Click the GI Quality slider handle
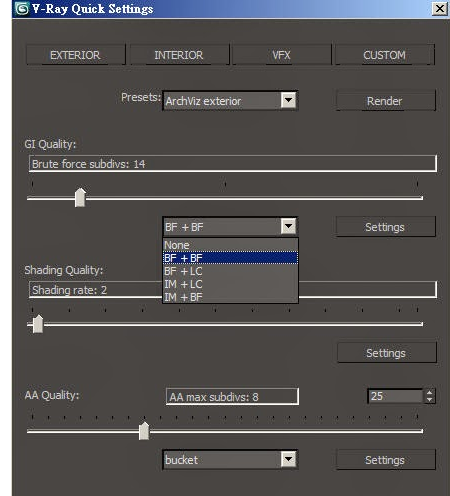This screenshot has width=450, height=496. pyautogui.click(x=80, y=198)
